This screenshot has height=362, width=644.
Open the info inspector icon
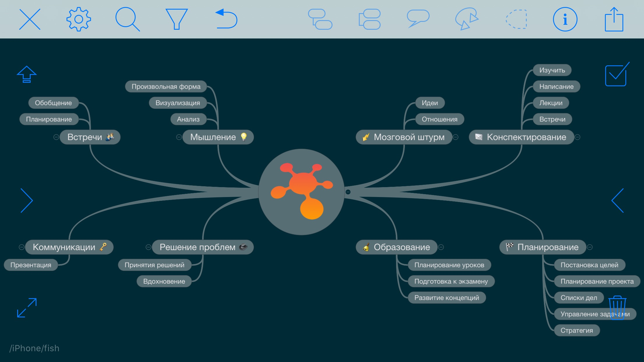click(x=565, y=19)
